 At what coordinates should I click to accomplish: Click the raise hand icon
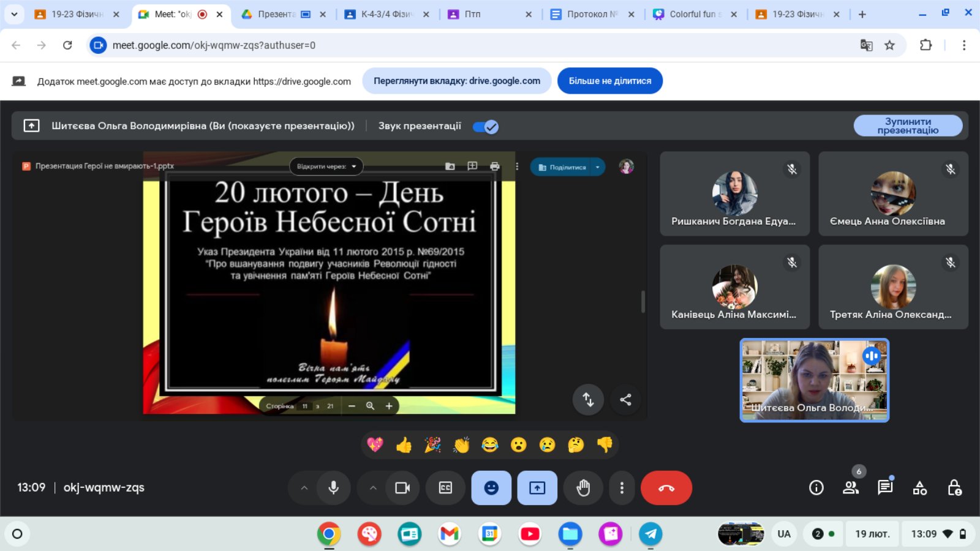click(x=582, y=488)
